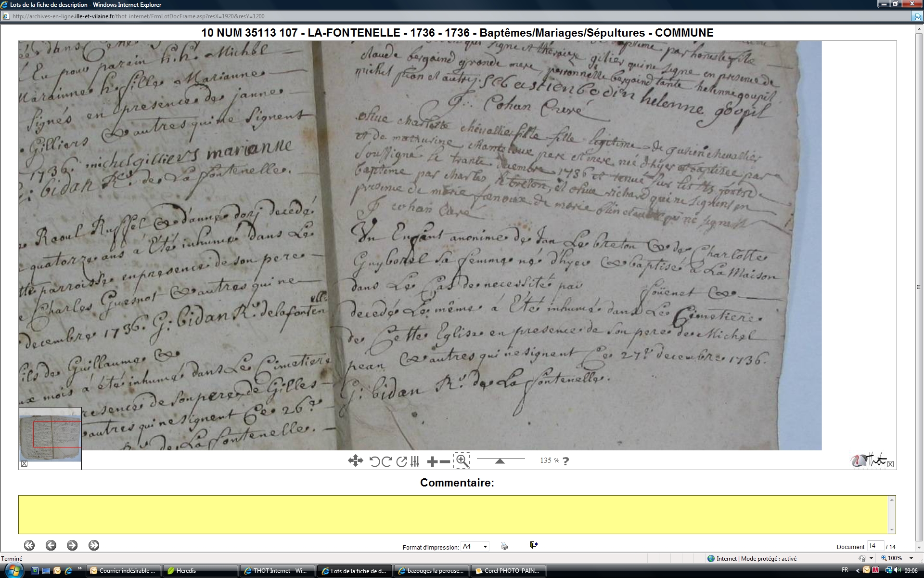Click the zoom level slider handle
The image size is (924, 578).
500,461
